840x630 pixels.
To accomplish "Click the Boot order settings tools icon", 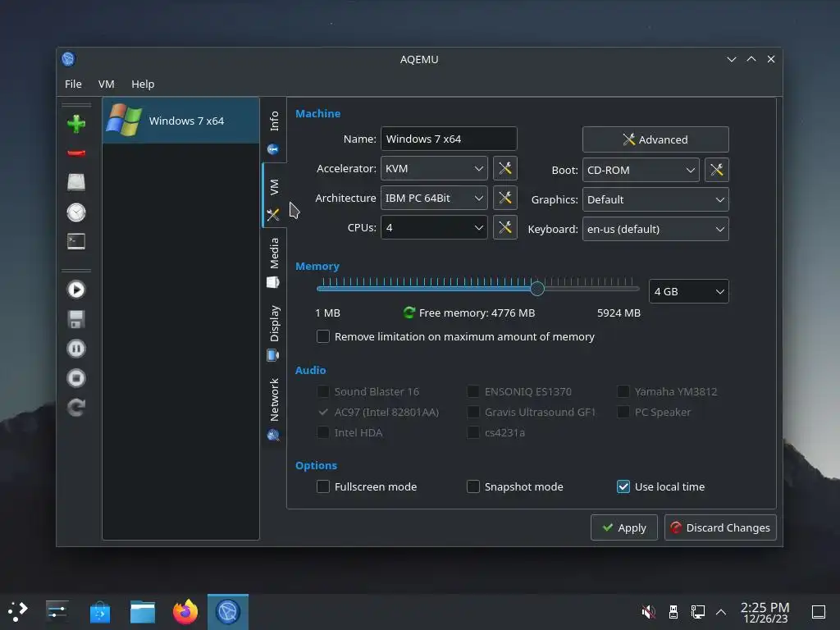I will tap(716, 170).
